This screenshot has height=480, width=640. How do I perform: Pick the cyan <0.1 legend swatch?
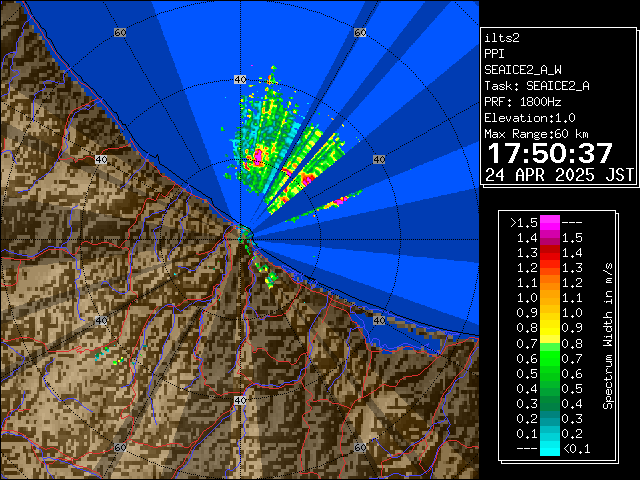pos(550,449)
